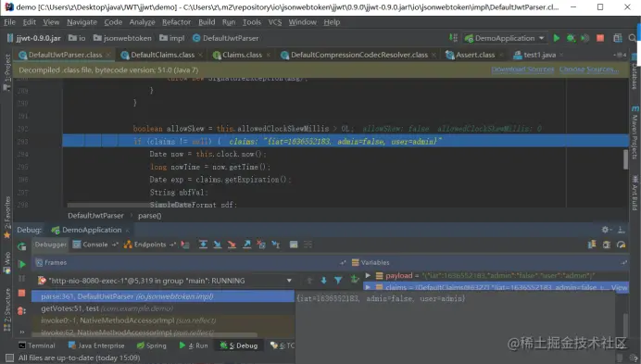Open Java Enterprise tool window
Screen dimensions: 641x364
pyautogui.click(x=96, y=345)
